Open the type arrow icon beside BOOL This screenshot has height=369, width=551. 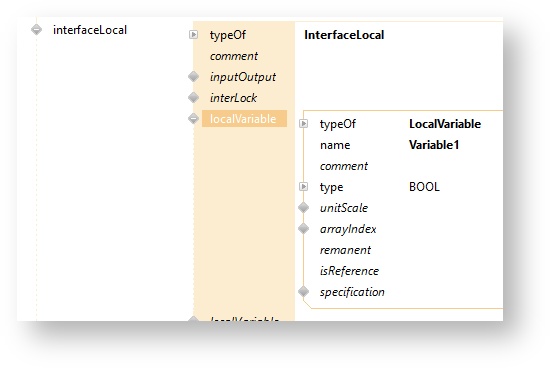[x=304, y=186]
